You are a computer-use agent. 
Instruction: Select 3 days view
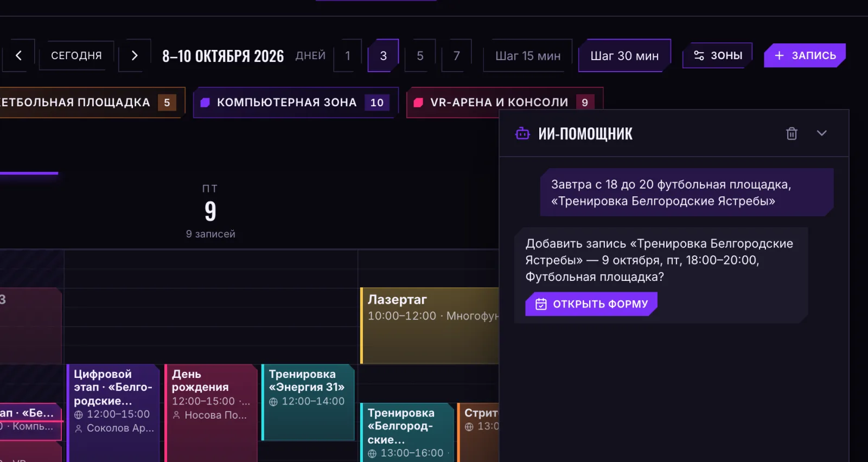pyautogui.click(x=384, y=55)
